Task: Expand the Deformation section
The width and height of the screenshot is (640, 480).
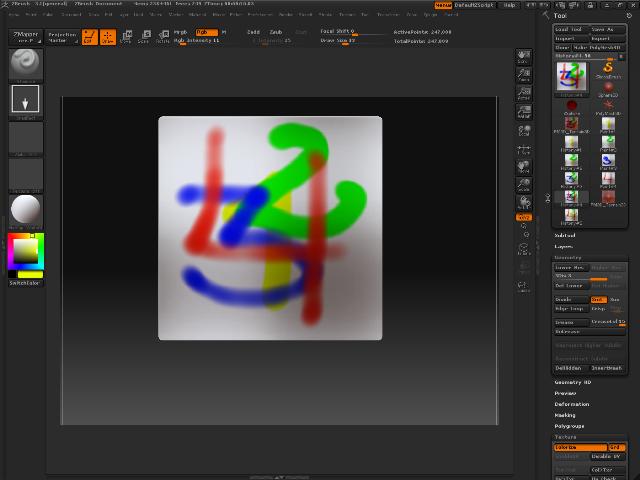Action: 572,404
